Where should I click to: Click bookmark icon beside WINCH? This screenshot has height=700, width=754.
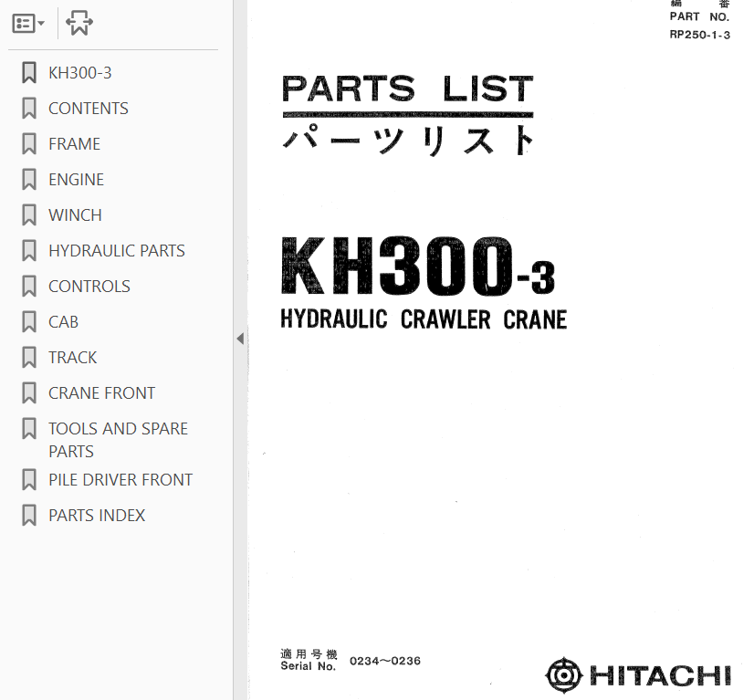pos(29,214)
